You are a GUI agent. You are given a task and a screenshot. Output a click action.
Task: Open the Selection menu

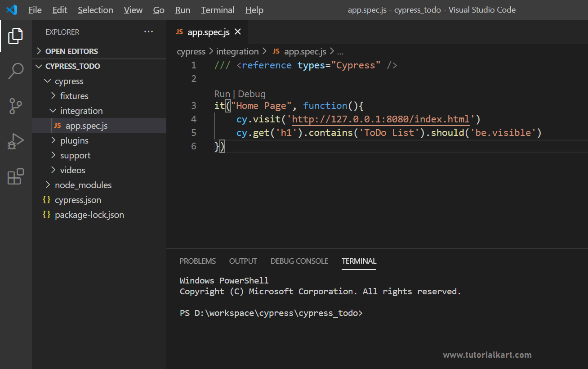click(x=95, y=10)
